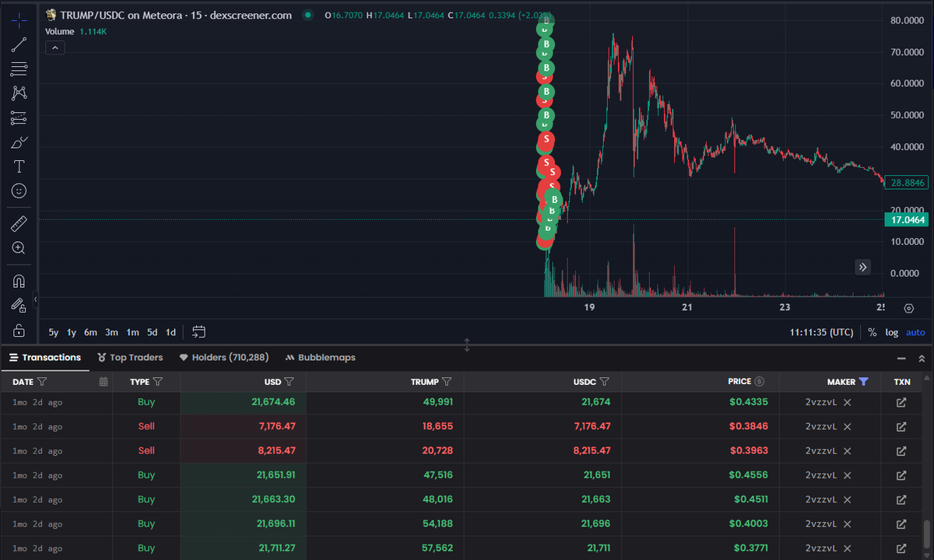
Task: Toggle lock all drawing tools
Action: click(19, 330)
